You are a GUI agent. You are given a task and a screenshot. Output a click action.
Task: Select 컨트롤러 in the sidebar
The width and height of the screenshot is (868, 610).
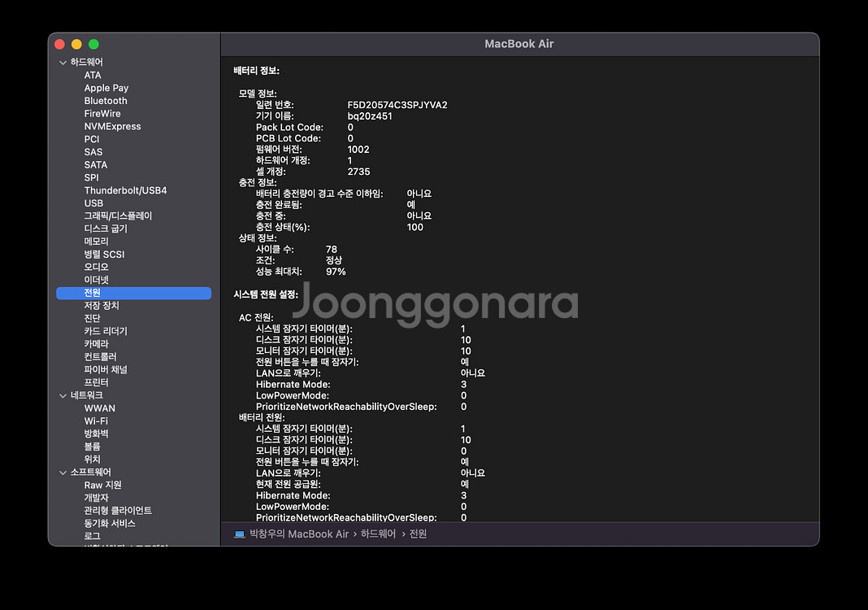pos(100,357)
